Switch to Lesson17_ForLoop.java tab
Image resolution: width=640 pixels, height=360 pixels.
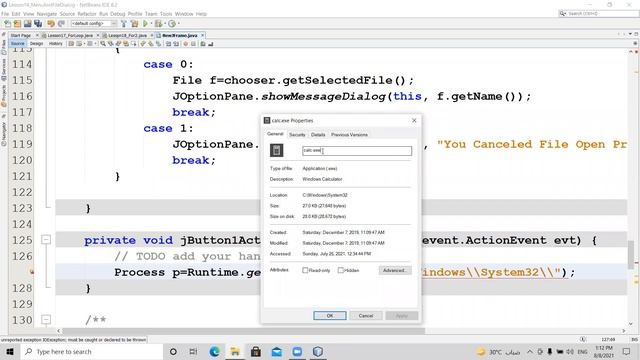pyautogui.click(x=70, y=36)
